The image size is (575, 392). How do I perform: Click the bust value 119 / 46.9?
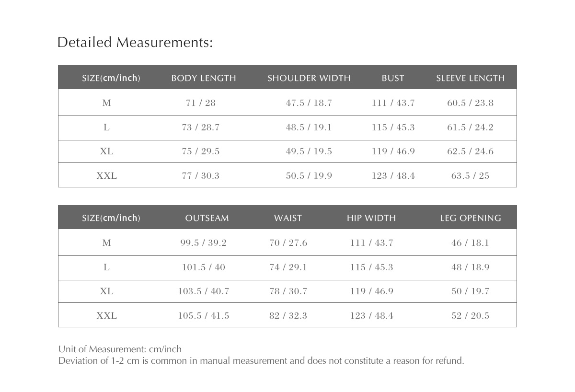(x=393, y=151)
